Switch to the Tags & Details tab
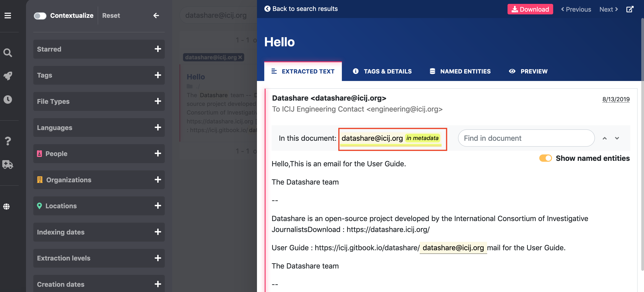The height and width of the screenshot is (292, 644). (382, 71)
